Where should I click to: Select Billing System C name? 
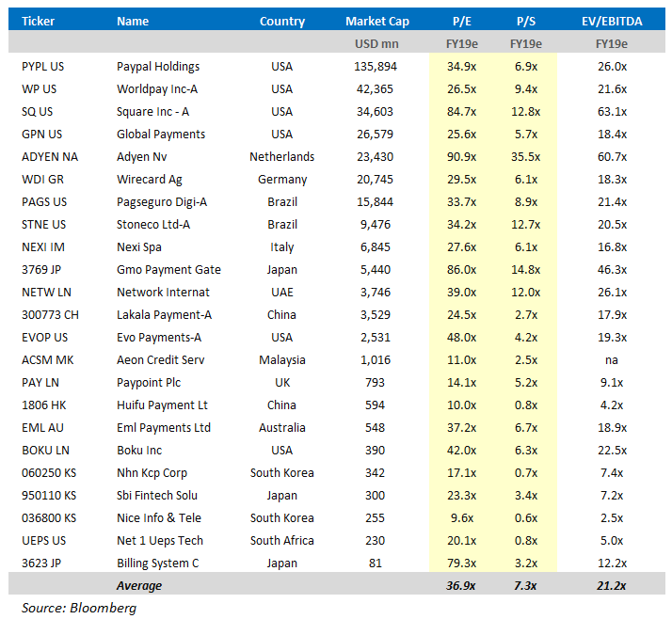click(158, 563)
